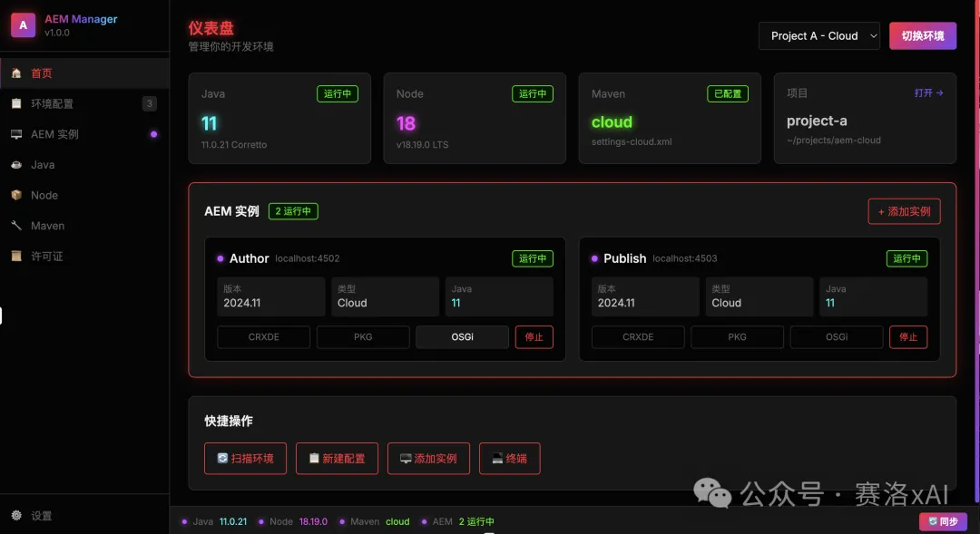980x534 pixels.
Task: Open 环境配置 in the sidebar
Action: coord(52,104)
